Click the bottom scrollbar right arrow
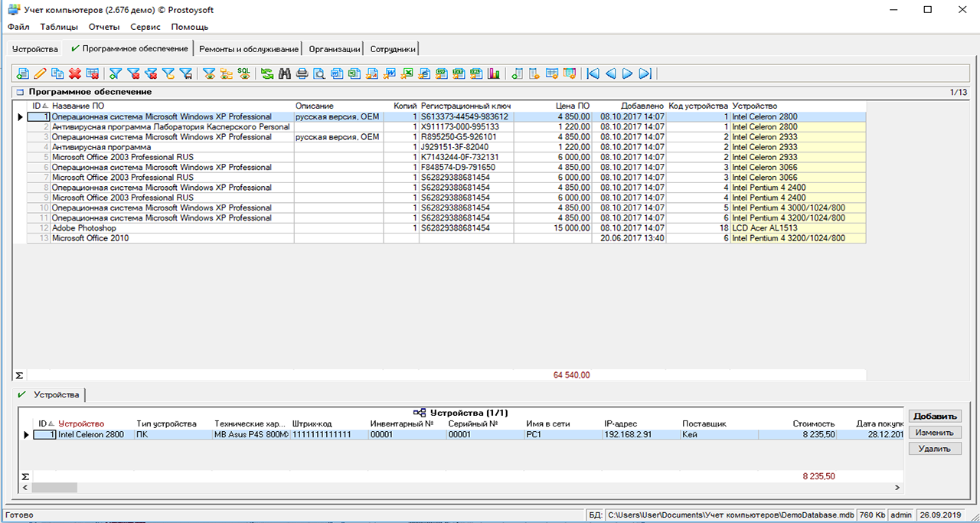980x523 pixels. click(x=899, y=487)
